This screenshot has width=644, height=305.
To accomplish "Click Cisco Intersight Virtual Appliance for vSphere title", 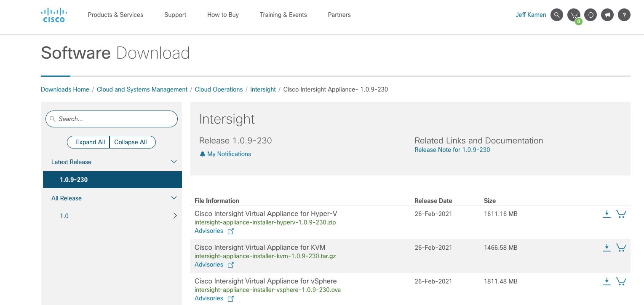I will tap(265, 281).
